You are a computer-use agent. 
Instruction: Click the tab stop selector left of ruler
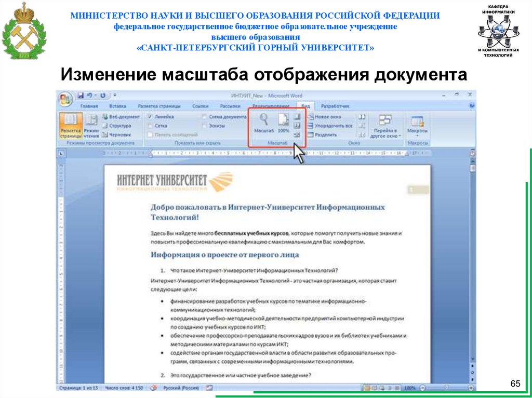click(62, 154)
